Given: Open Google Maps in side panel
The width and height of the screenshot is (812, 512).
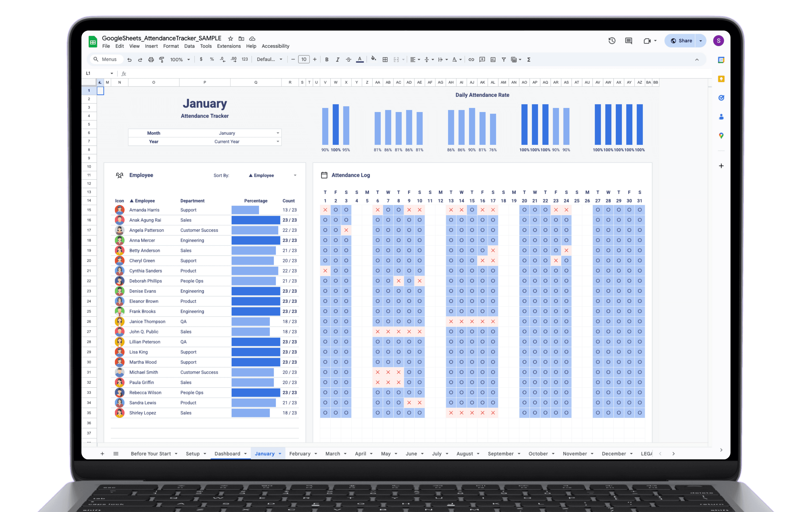Looking at the screenshot, I should click(721, 136).
